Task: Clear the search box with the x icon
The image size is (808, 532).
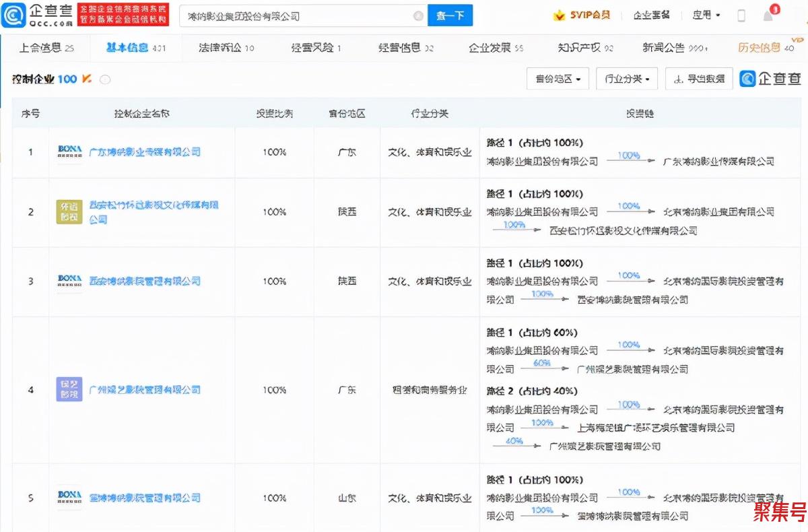Action: [x=418, y=15]
